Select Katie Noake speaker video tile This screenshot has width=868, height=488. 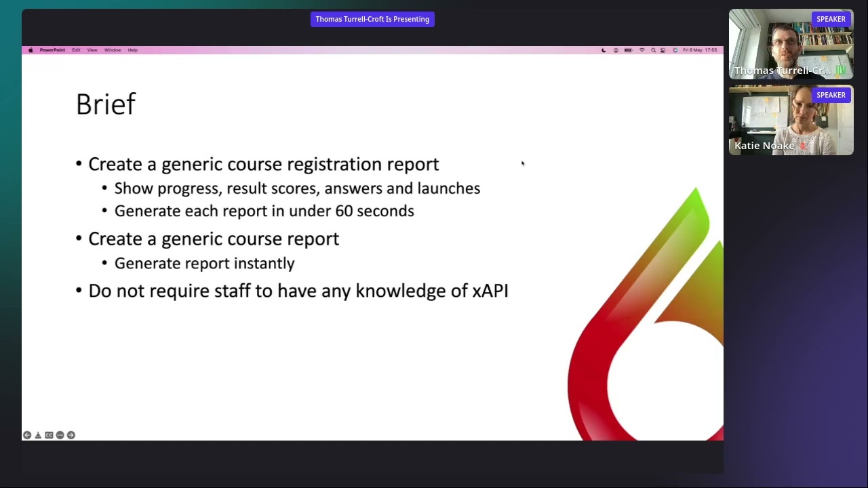(791, 120)
